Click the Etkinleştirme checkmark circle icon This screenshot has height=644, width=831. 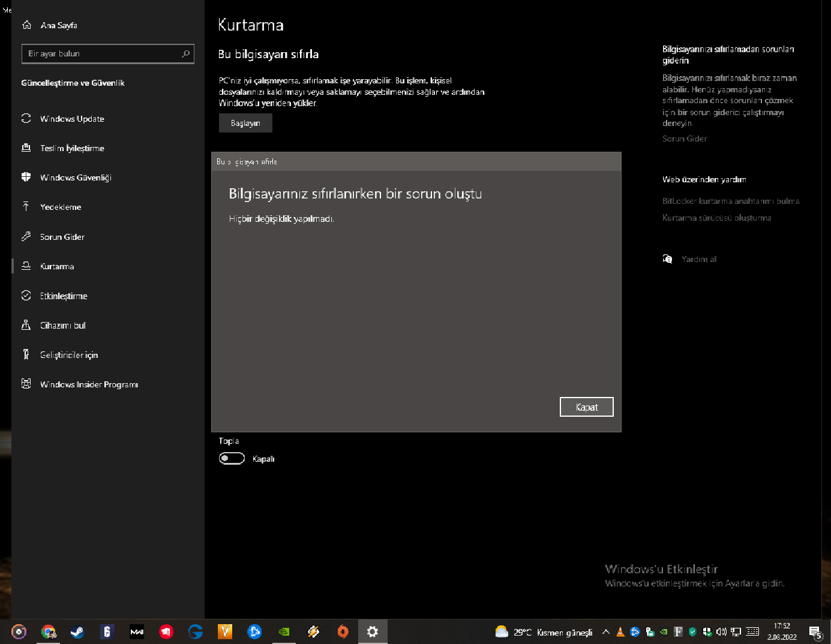click(26, 296)
